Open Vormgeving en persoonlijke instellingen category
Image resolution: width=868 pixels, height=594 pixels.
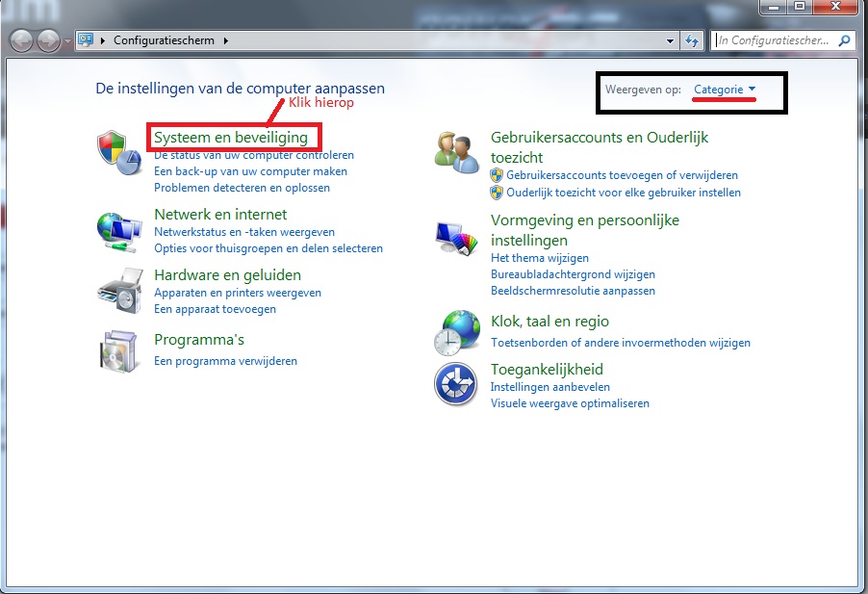coord(584,230)
